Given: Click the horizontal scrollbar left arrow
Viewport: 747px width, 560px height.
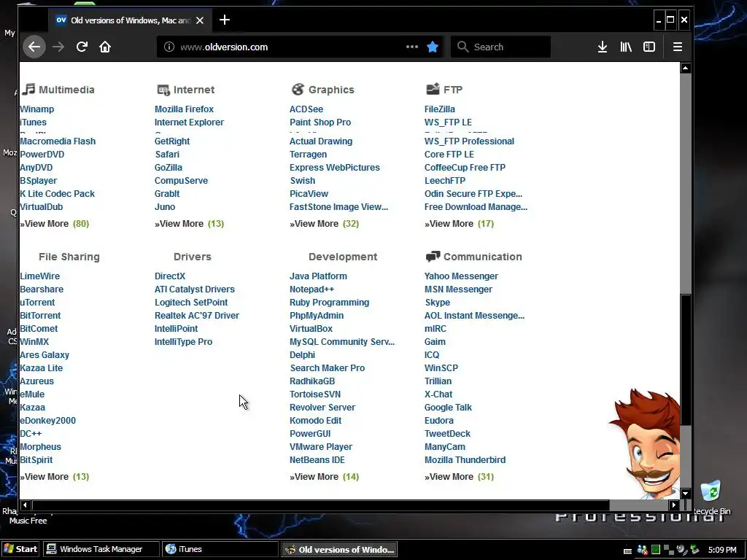Looking at the screenshot, I should [x=25, y=505].
